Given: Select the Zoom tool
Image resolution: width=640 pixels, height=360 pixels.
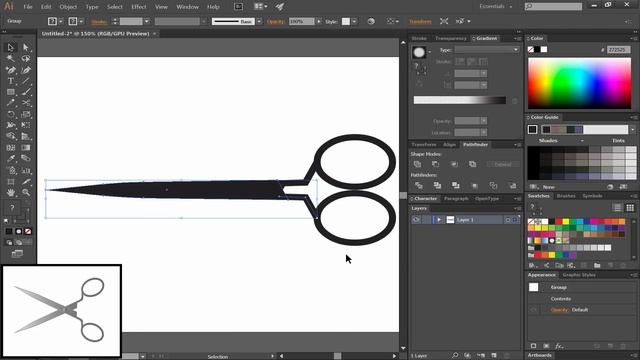Looking at the screenshot, I should point(26,192).
